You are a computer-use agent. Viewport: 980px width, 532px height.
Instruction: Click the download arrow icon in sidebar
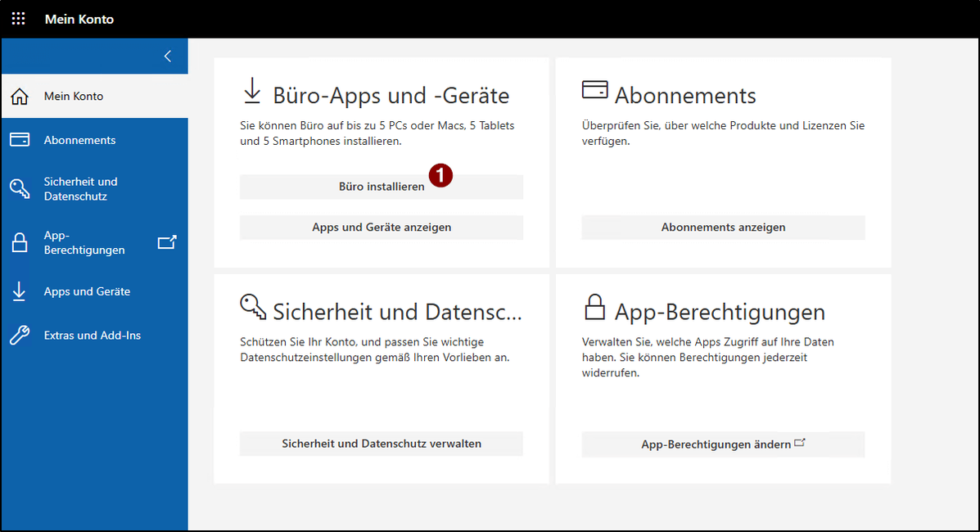(x=20, y=291)
